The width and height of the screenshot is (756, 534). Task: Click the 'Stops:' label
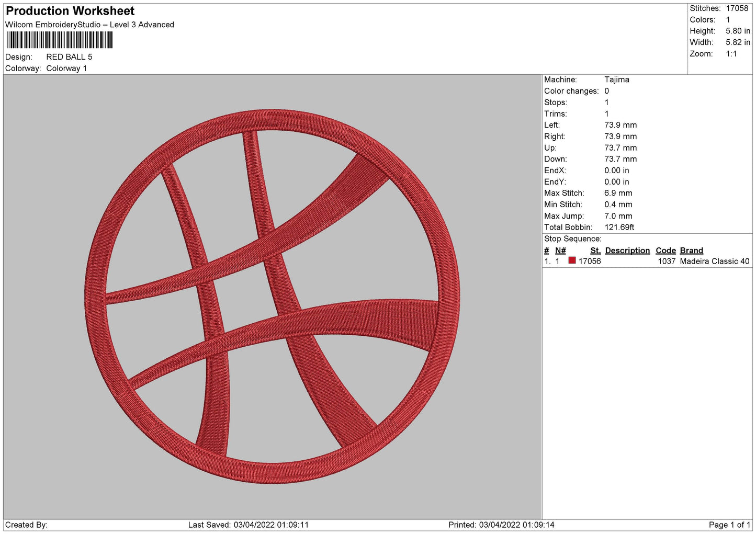[556, 103]
